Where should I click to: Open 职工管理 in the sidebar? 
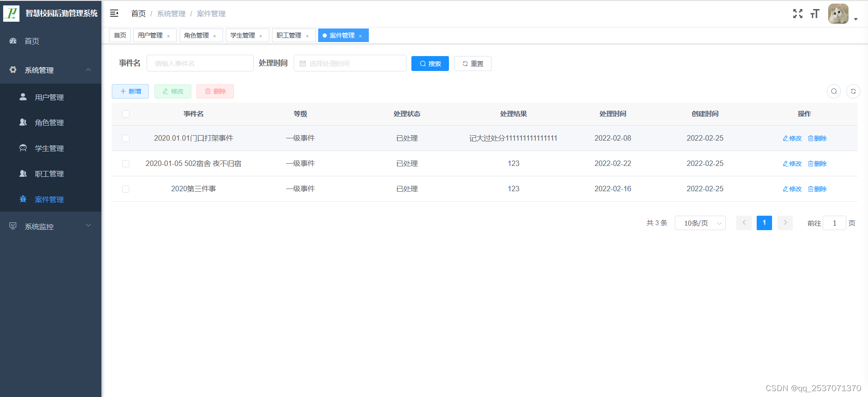point(51,174)
